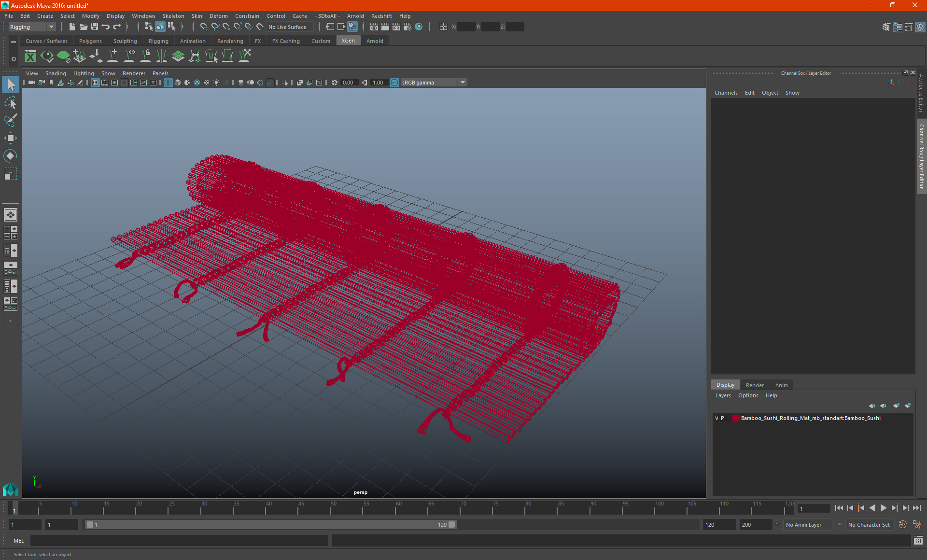Select the arrow Select tool
This screenshot has width=927, height=560.
pyautogui.click(x=11, y=85)
